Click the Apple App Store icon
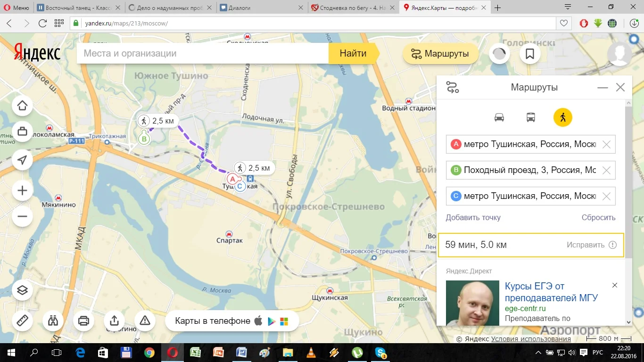The image size is (644, 362). click(x=258, y=321)
